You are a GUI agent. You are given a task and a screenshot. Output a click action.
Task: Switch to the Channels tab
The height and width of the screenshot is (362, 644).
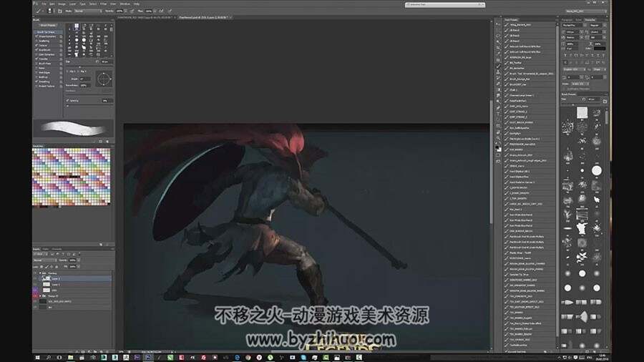(x=57, y=249)
